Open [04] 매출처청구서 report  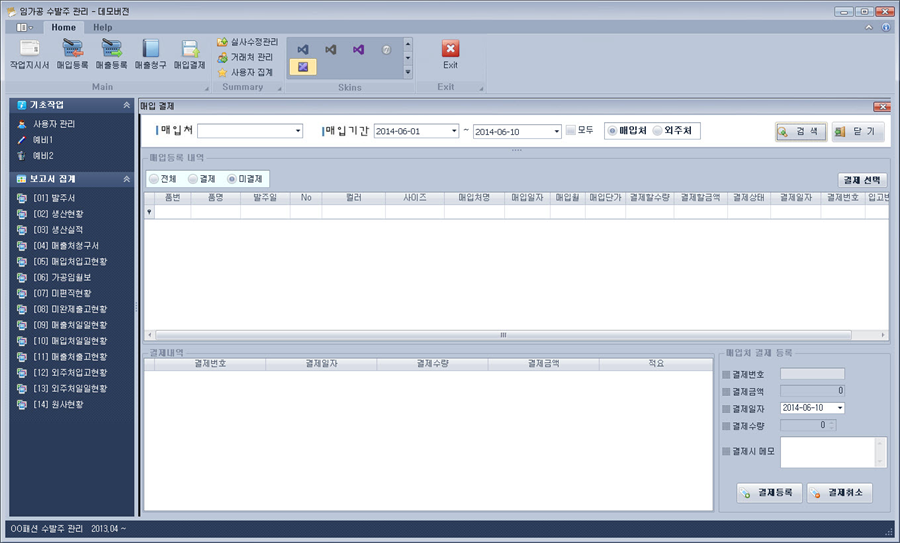[x=66, y=246]
